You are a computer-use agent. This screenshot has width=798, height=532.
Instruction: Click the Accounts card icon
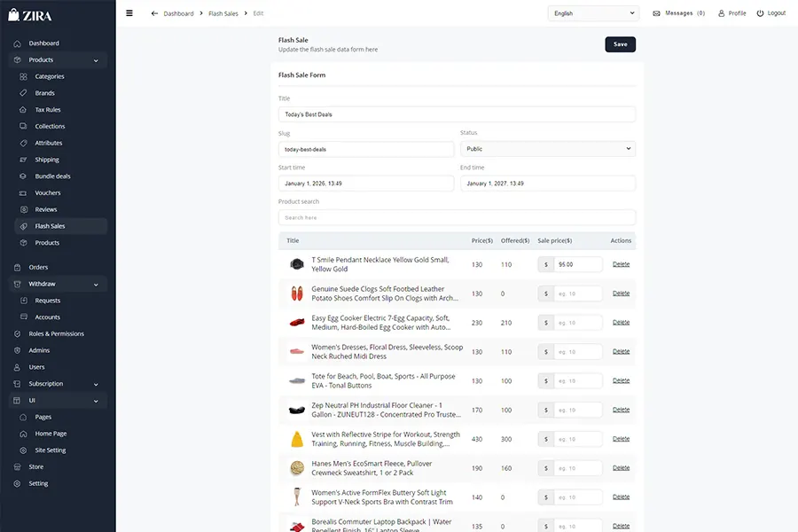click(x=23, y=317)
